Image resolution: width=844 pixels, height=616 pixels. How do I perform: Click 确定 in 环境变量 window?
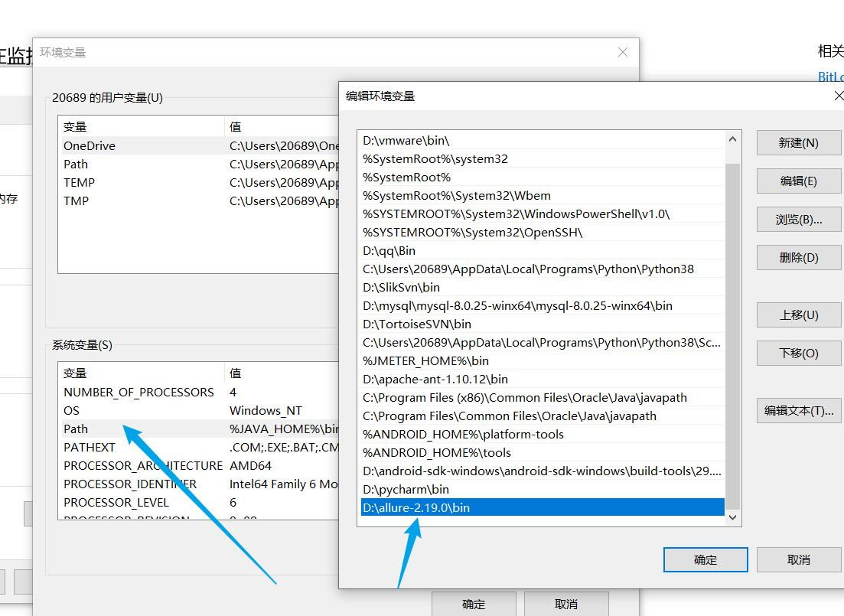point(474,605)
